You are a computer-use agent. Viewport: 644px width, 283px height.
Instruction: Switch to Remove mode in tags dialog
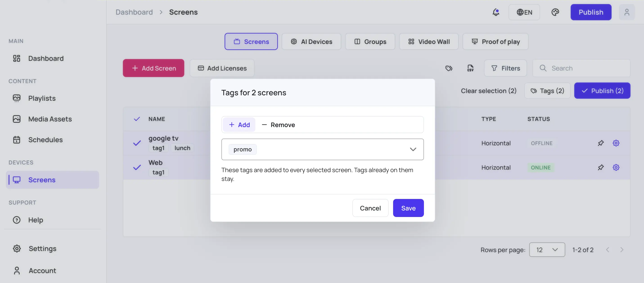coord(278,124)
